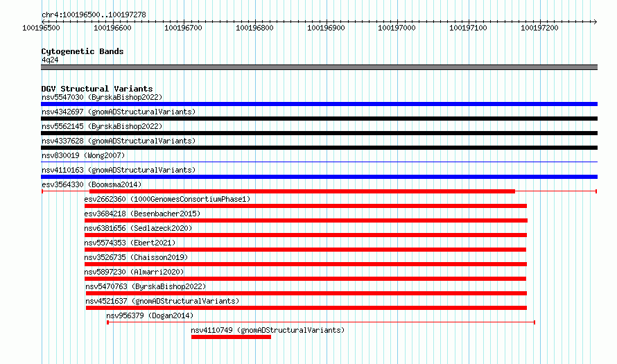Viewport: 617px width, 364px height.
Task: Open nsv3526735 (Chaisson2019) label
Action: click(x=136, y=257)
